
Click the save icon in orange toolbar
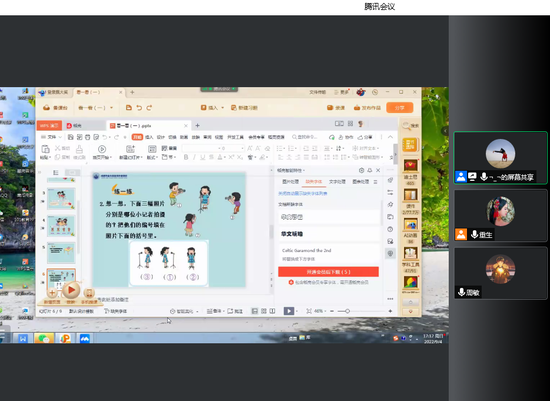129,108
